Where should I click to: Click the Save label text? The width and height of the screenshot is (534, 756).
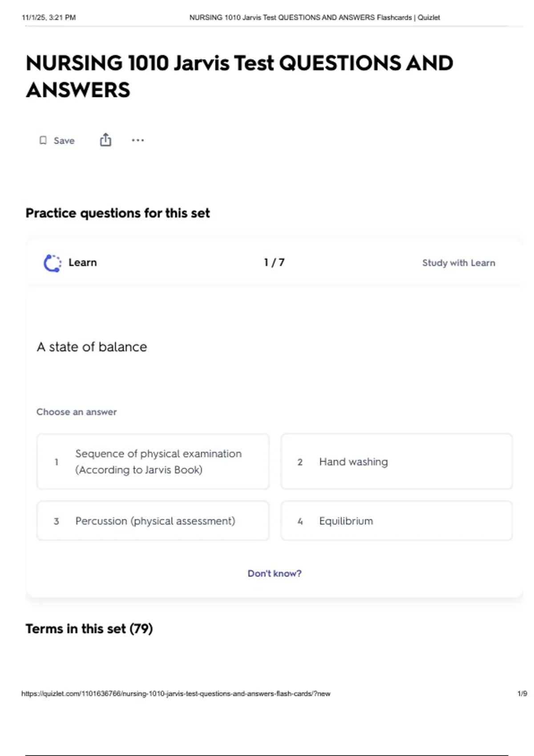pos(64,141)
